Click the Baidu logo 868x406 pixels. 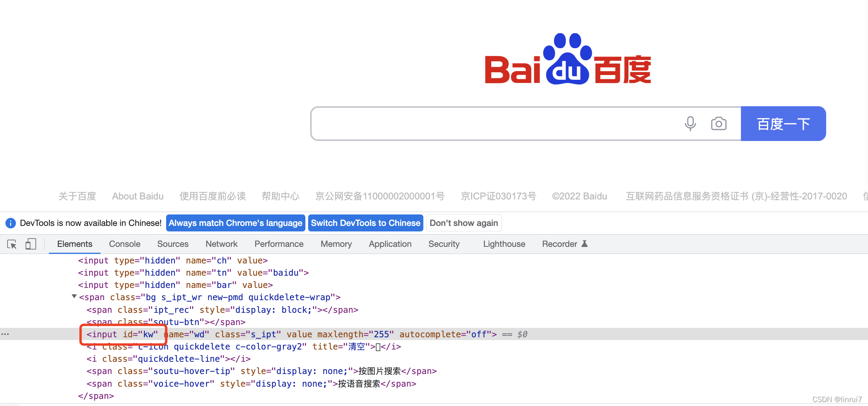click(x=568, y=59)
